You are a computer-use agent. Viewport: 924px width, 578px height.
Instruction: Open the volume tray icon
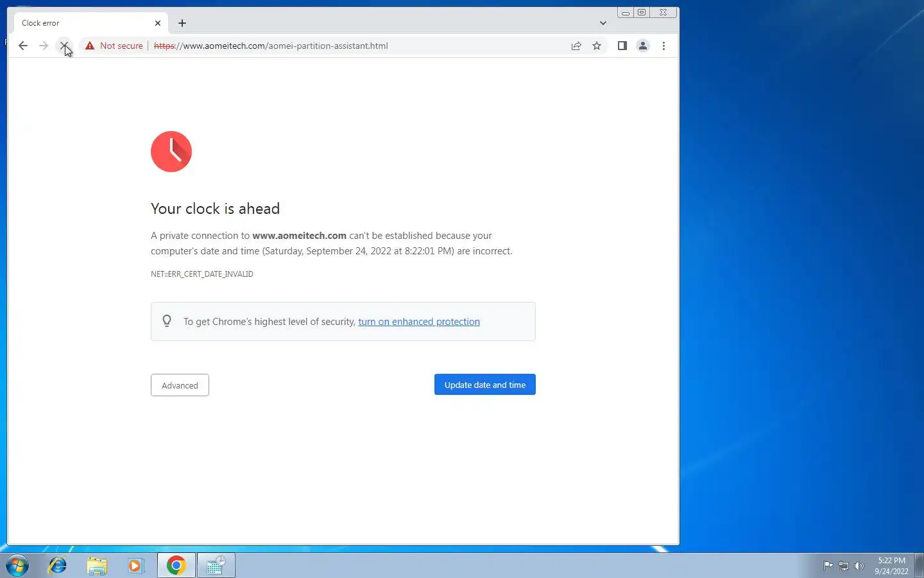859,566
